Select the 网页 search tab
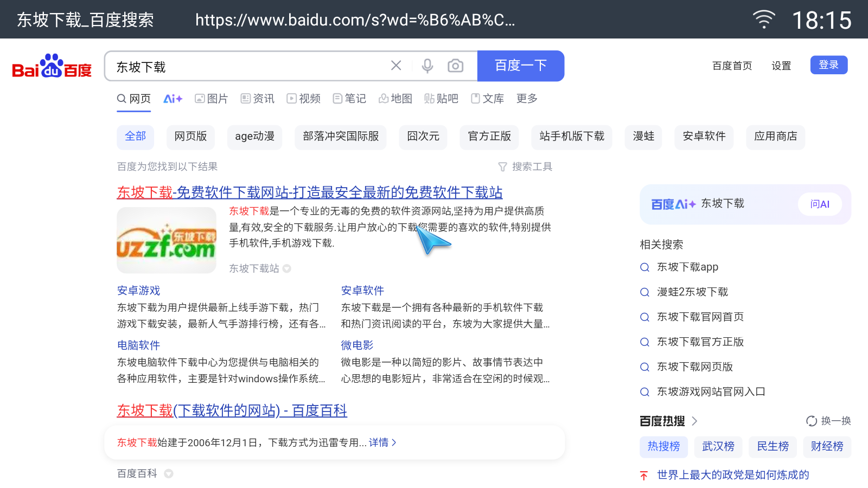 pyautogui.click(x=133, y=99)
